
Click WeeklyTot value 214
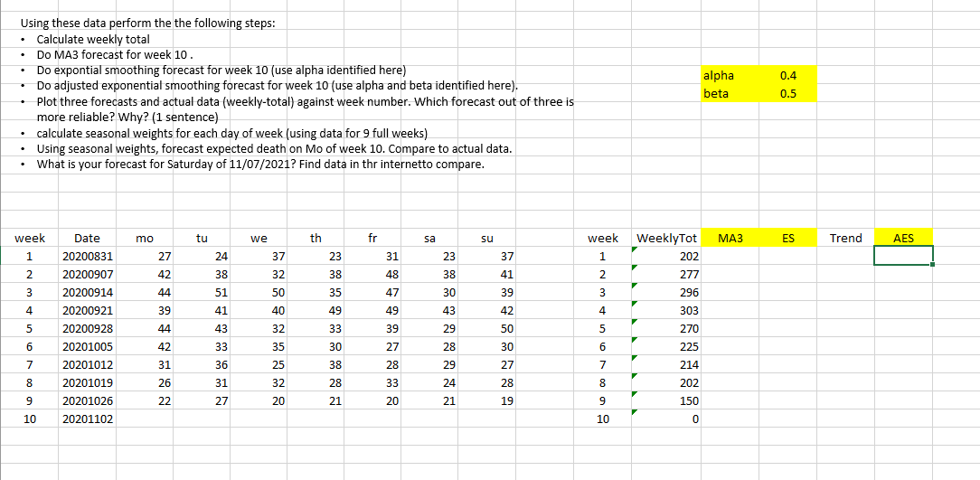point(665,364)
